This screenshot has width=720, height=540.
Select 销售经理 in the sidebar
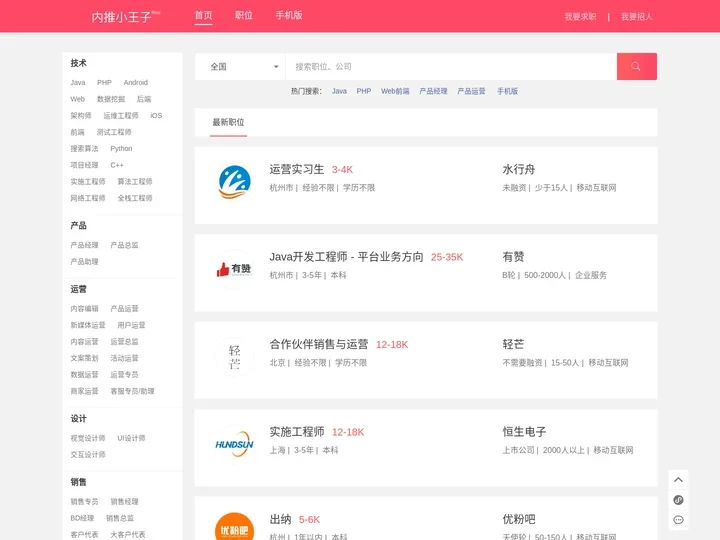click(x=124, y=501)
